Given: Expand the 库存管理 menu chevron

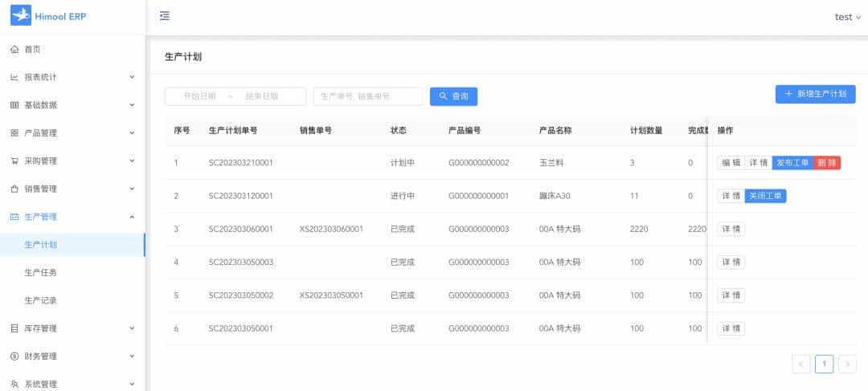Looking at the screenshot, I should tap(132, 328).
